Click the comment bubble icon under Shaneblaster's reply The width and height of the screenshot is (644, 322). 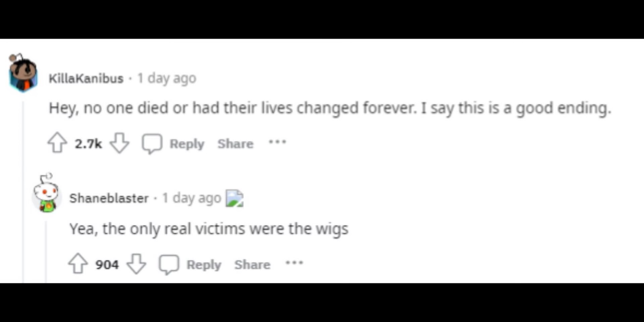[x=169, y=264]
